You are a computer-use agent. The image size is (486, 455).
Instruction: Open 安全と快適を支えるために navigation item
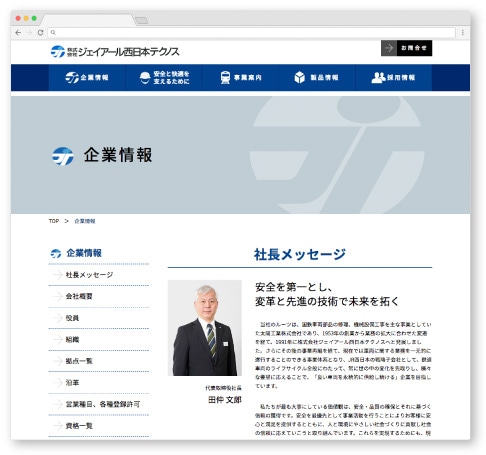(x=164, y=78)
